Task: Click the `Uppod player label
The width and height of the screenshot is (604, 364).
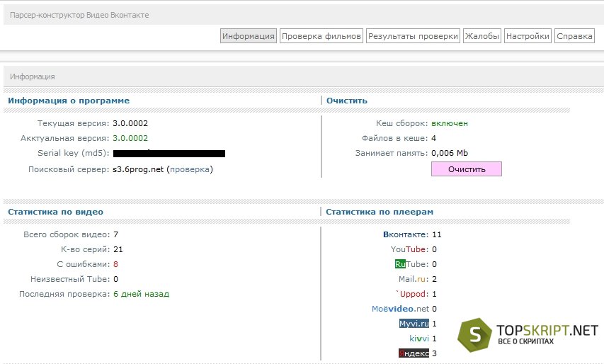Action: point(412,294)
